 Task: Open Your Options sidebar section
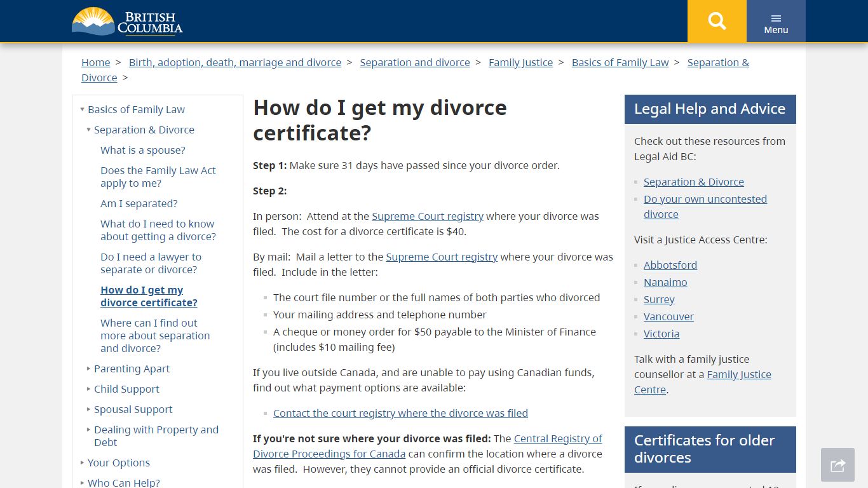[x=119, y=463]
